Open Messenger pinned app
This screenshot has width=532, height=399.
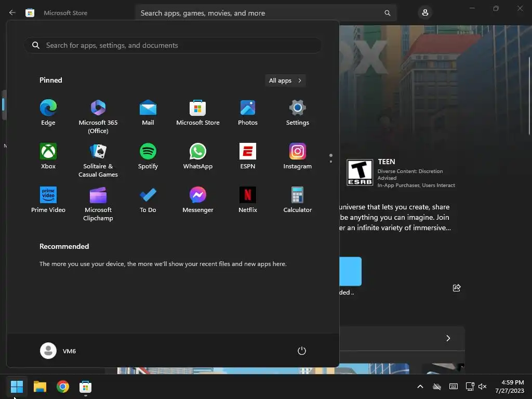[198, 200]
